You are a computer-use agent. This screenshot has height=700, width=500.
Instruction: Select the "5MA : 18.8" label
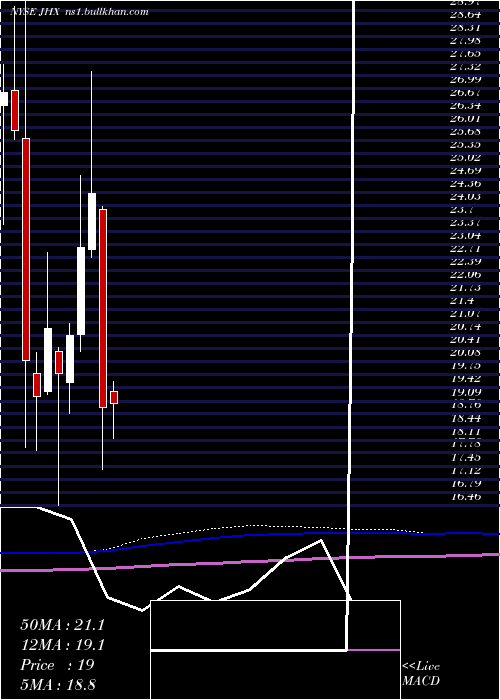click(58, 684)
